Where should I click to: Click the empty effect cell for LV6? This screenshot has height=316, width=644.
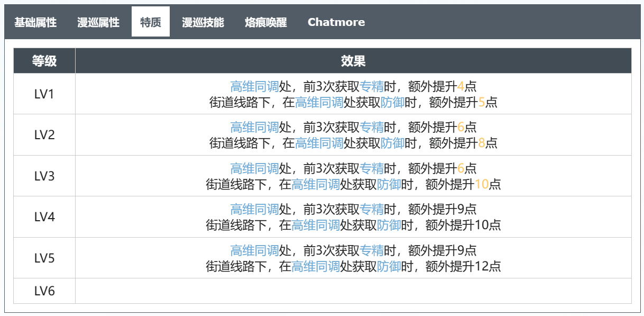(x=353, y=291)
